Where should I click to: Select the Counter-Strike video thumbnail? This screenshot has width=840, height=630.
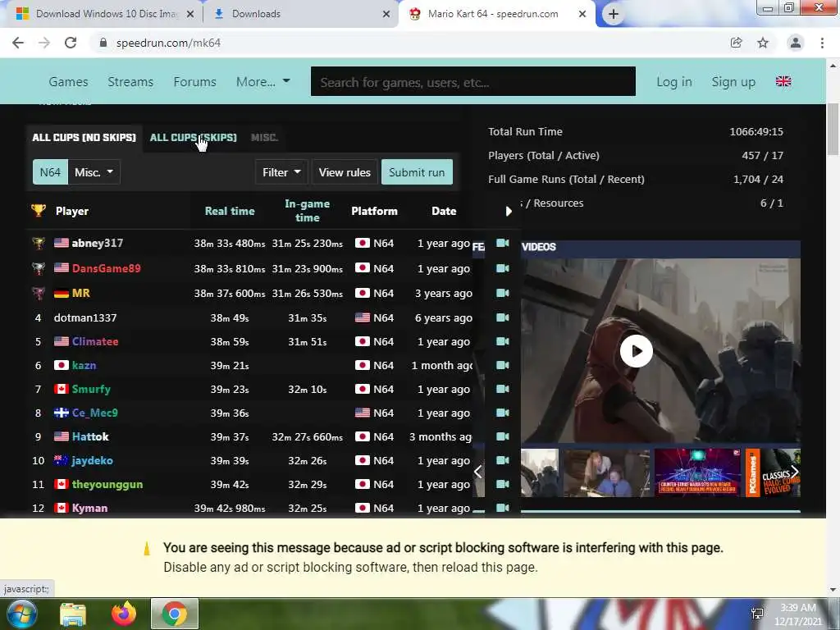click(x=697, y=472)
